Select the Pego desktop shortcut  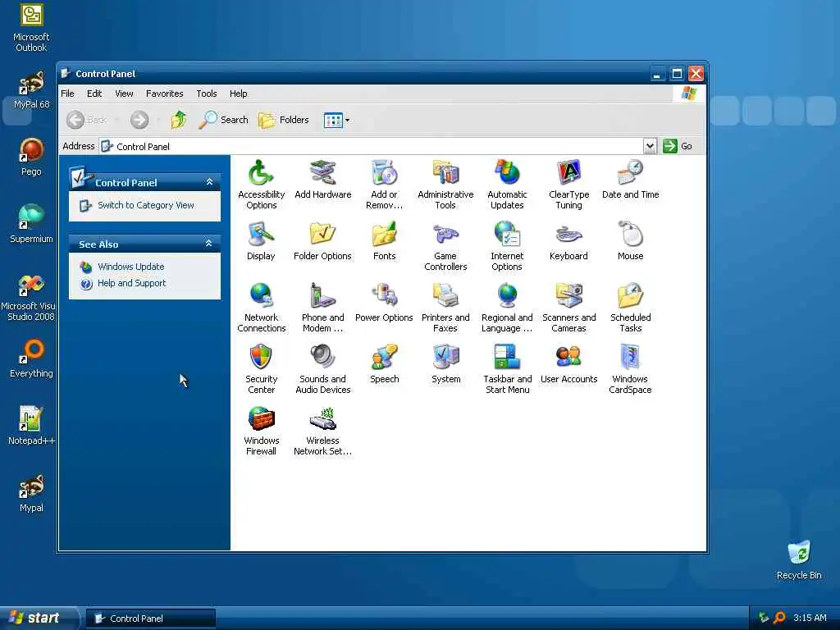pos(31,157)
